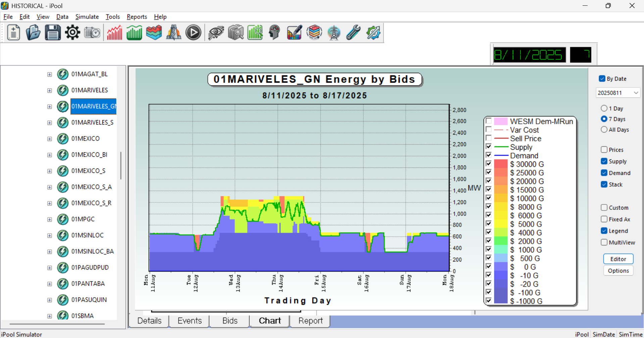This screenshot has height=338, width=644.
Task: Open the Simulate menu
Action: [x=87, y=17]
